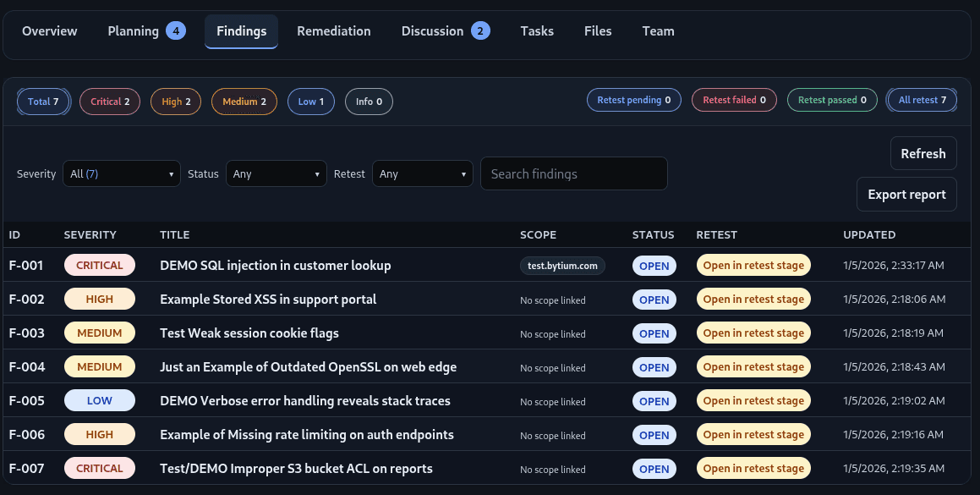Show only Retest pending findings
980x495 pixels.
pyautogui.click(x=633, y=100)
